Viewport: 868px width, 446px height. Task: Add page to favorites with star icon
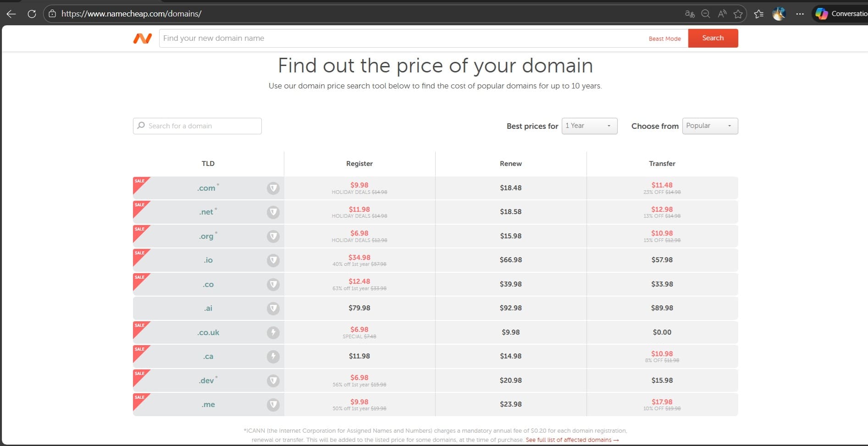738,14
